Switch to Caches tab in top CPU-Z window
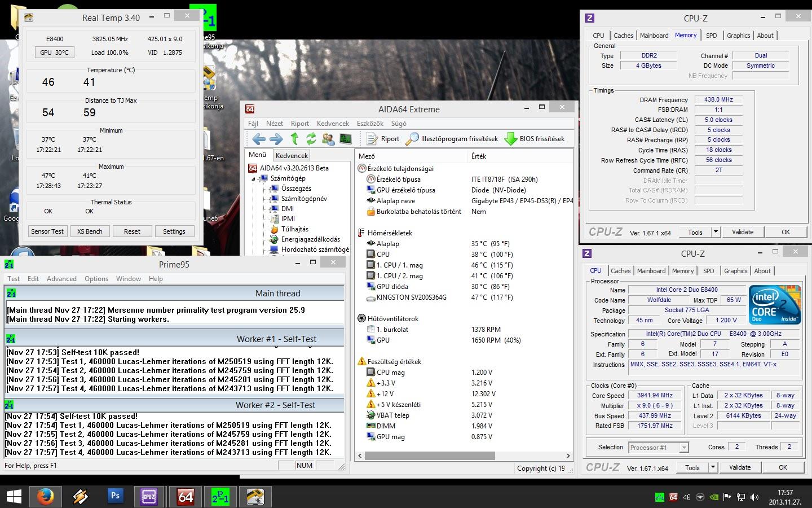Image resolution: width=812 pixels, height=508 pixels. click(623, 36)
